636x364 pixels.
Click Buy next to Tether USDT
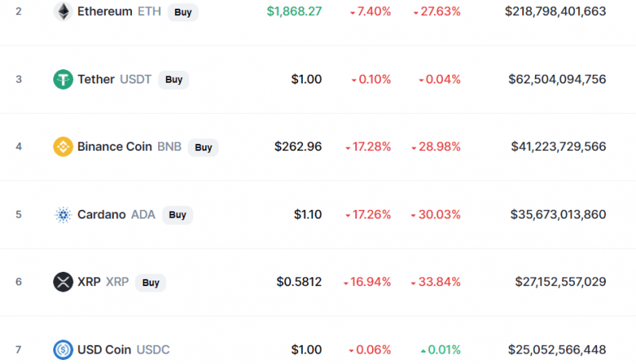click(x=173, y=79)
